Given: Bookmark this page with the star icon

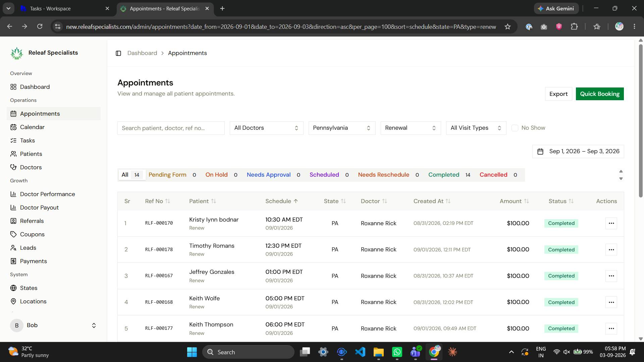Looking at the screenshot, I should pos(507,26).
